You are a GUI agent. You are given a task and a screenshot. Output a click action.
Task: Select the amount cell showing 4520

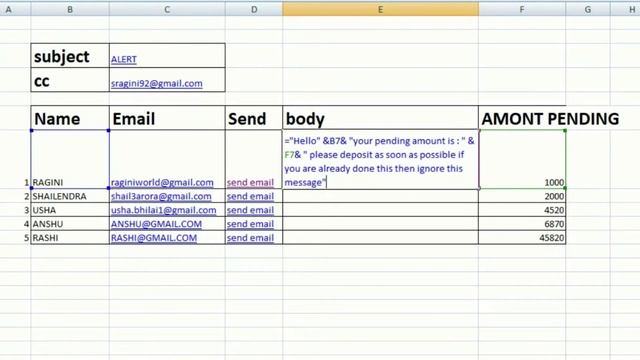tap(522, 210)
